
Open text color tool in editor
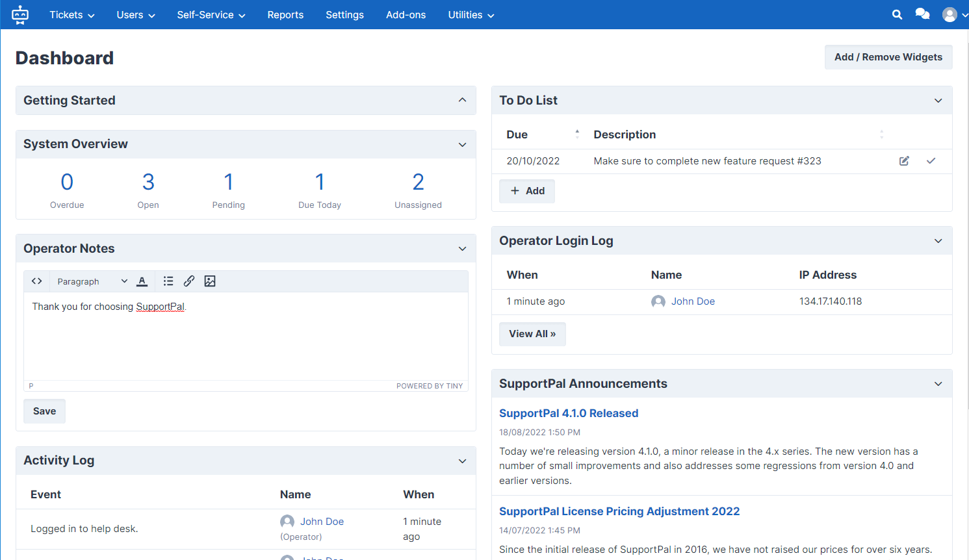click(x=142, y=281)
